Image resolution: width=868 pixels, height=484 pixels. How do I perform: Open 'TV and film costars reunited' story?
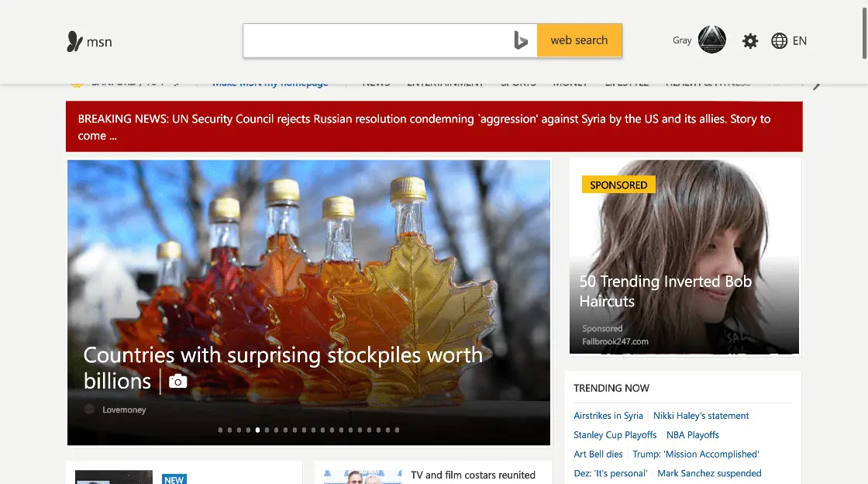coord(473,475)
